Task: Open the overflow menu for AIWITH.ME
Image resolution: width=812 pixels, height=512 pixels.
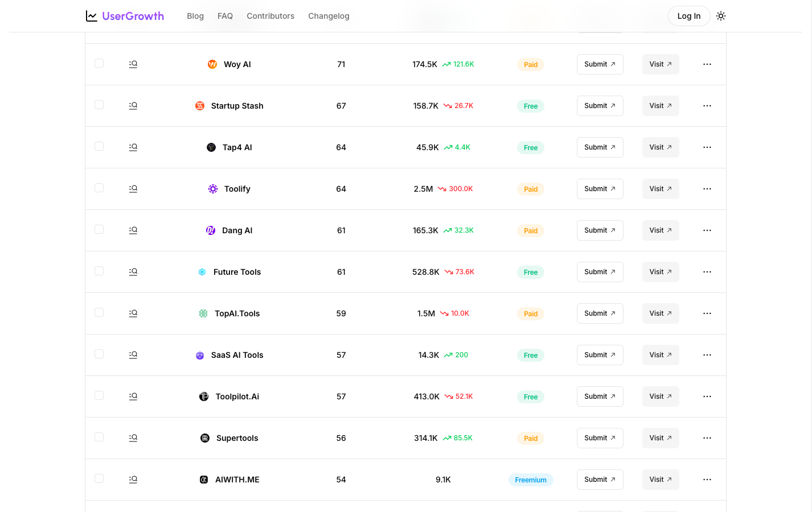Action: click(707, 479)
